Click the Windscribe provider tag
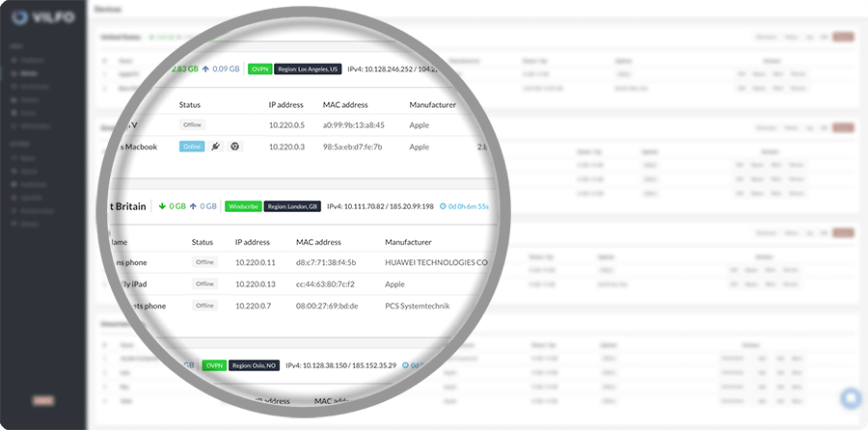The image size is (868, 430). coord(243,206)
